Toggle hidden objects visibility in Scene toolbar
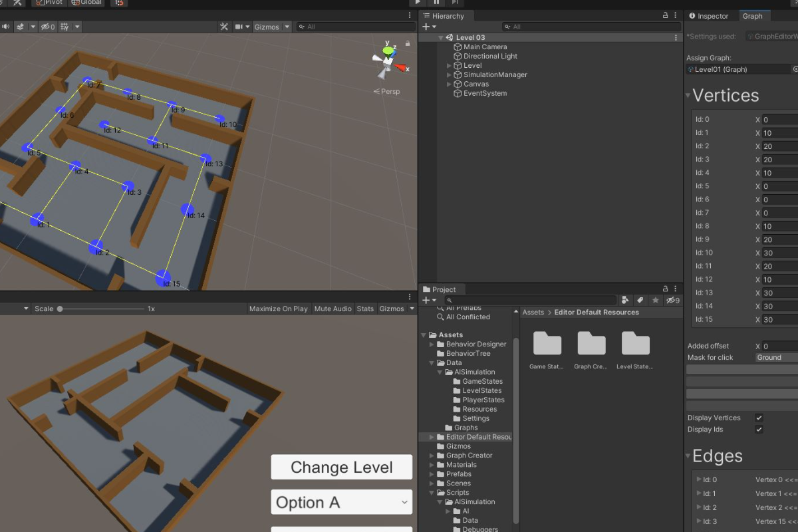Screen dimensions: 798x532 pos(47,27)
